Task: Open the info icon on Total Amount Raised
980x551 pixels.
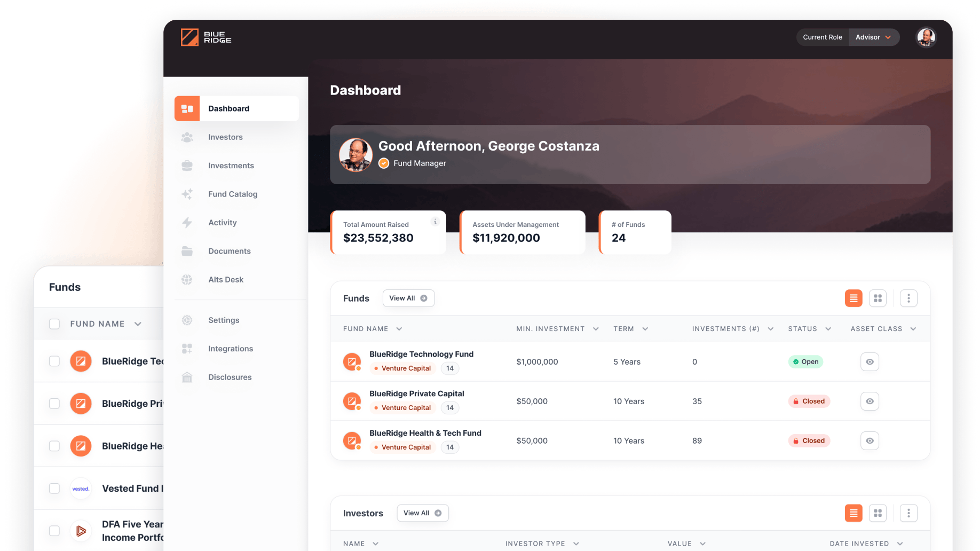Action: click(435, 222)
